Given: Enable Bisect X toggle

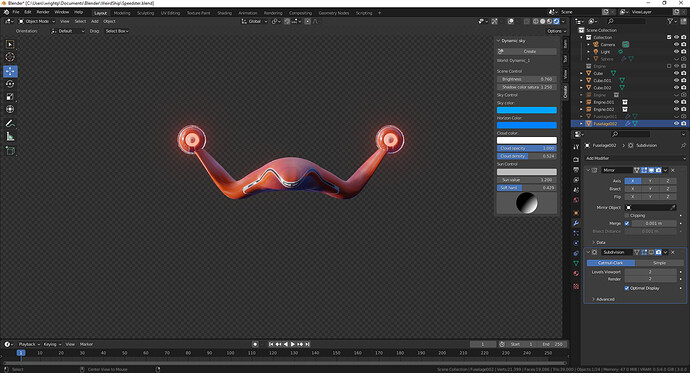Looking at the screenshot, I should (633, 189).
